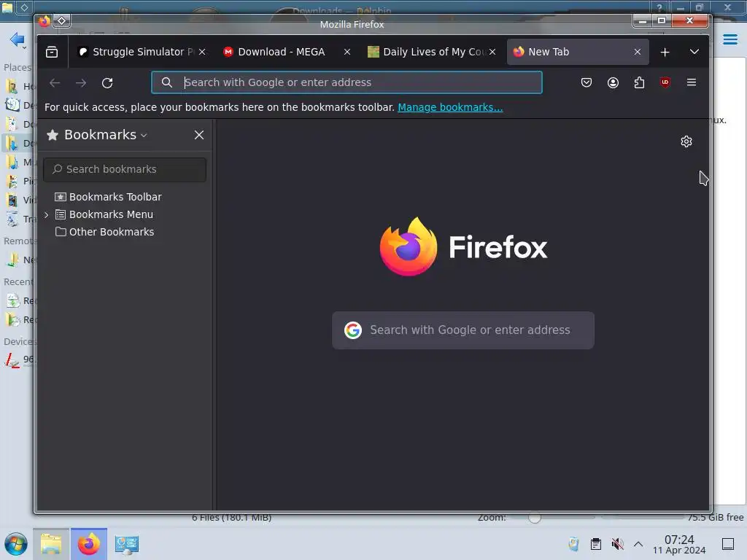This screenshot has height=560, width=747.
Task: Open clipboard tray icon
Action: coord(595,544)
